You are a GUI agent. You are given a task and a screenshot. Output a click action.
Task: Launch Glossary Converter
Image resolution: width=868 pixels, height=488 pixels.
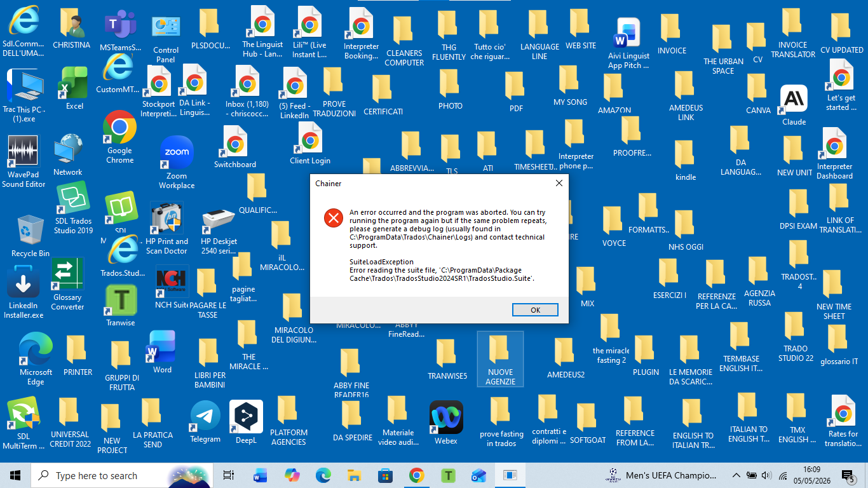click(67, 284)
